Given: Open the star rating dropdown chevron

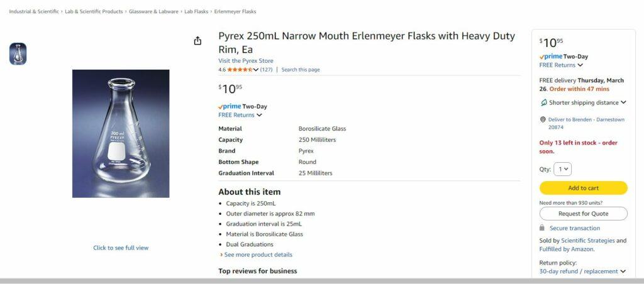Looking at the screenshot, I should [x=256, y=70].
